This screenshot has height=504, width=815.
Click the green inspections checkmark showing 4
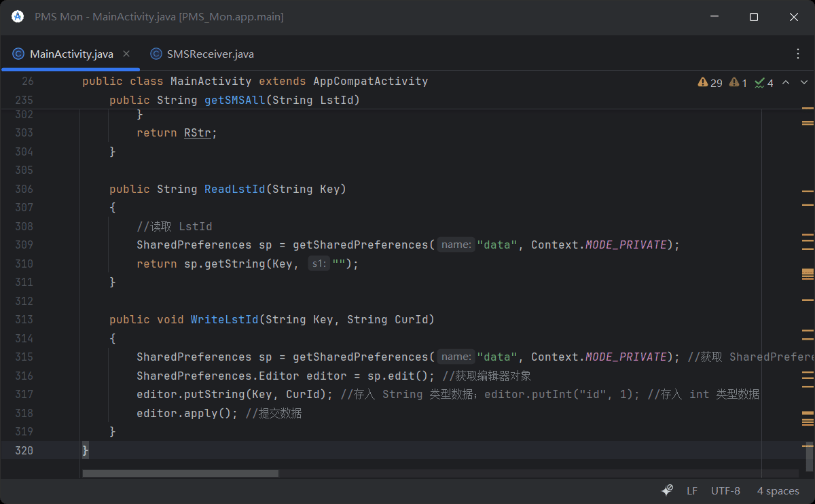click(x=763, y=82)
